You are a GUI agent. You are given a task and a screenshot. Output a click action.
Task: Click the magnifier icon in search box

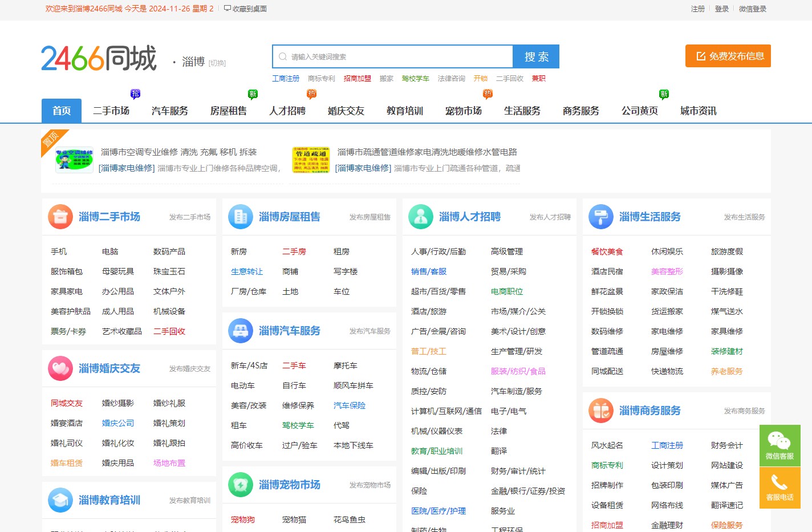[283, 56]
